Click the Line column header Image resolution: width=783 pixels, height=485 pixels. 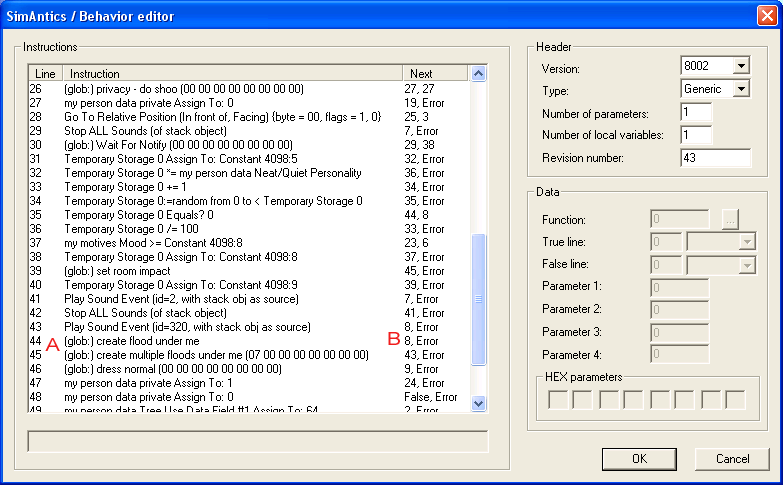[45, 73]
